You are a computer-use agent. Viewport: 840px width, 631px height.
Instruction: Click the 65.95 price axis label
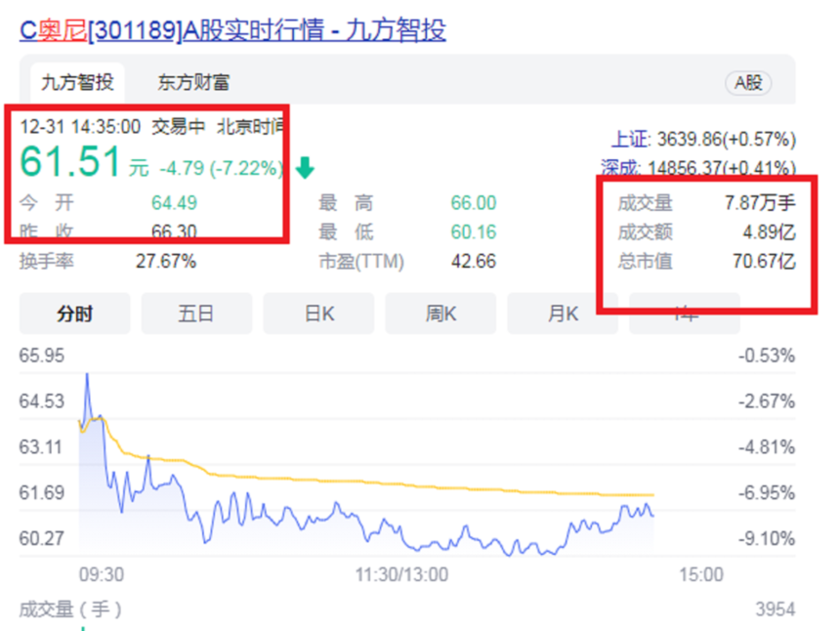coord(42,356)
